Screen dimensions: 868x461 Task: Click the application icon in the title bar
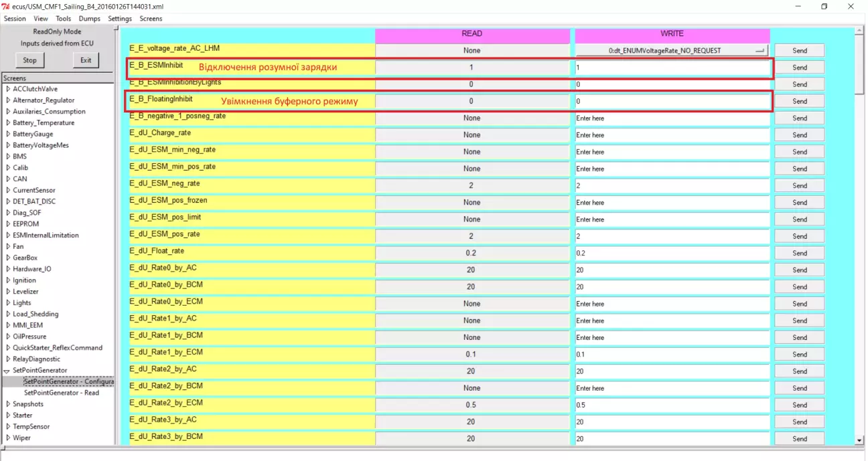[6, 6]
